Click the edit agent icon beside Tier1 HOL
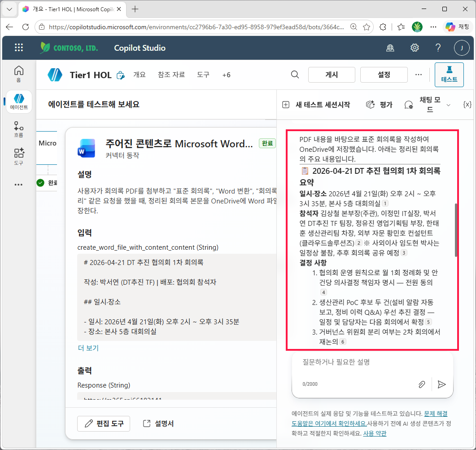This screenshot has width=476, height=450. 121,75
